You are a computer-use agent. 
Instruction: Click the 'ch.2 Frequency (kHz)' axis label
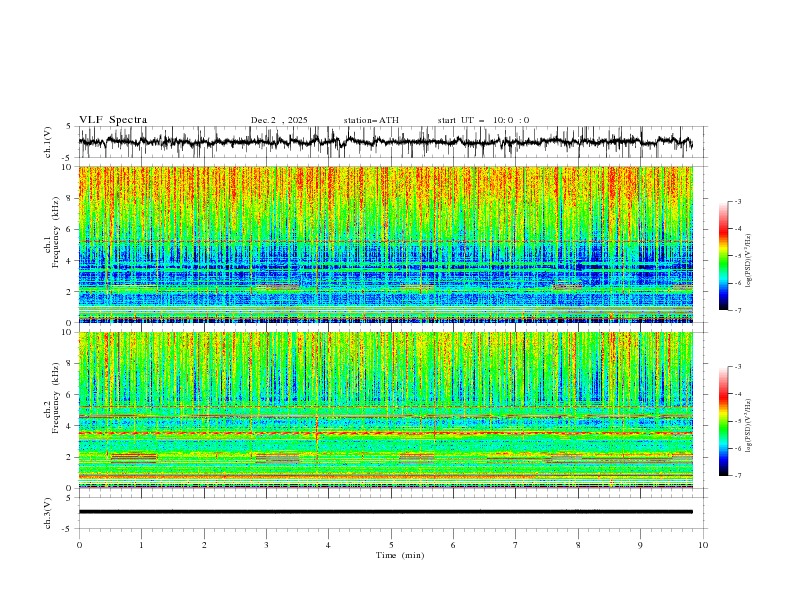pos(52,398)
